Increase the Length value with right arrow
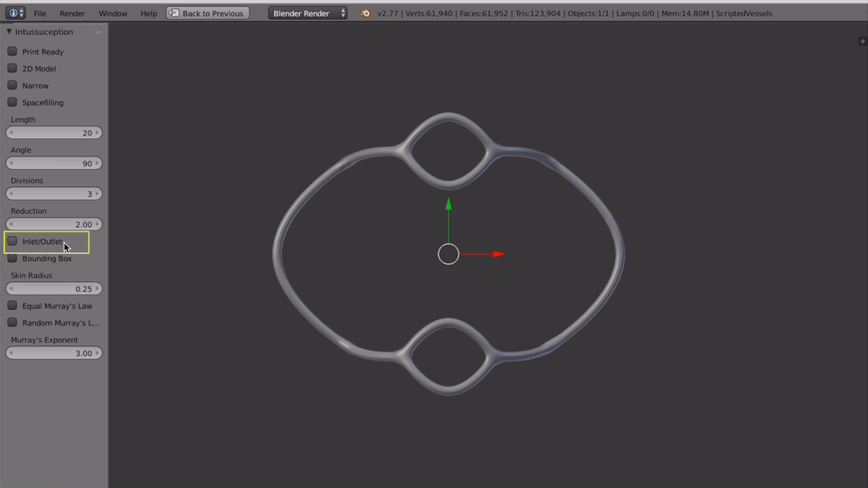Image resolution: width=868 pixels, height=488 pixels. coord(97,133)
